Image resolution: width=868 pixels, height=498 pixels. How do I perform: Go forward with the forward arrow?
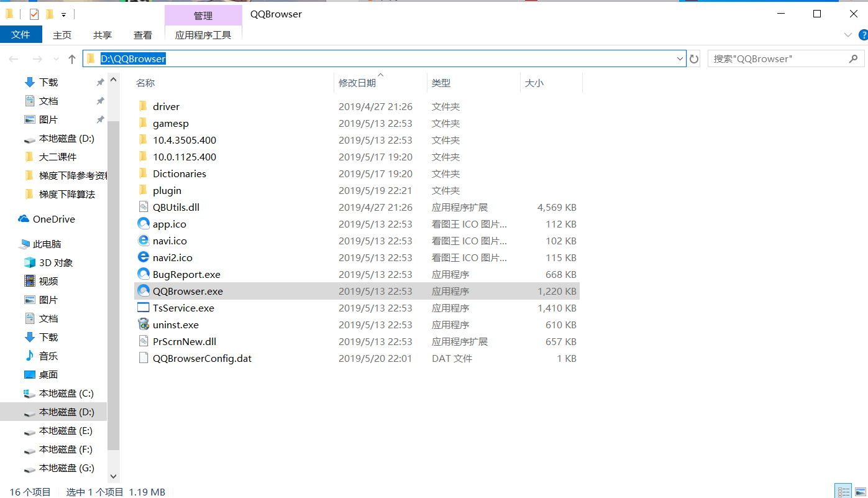pyautogui.click(x=37, y=59)
